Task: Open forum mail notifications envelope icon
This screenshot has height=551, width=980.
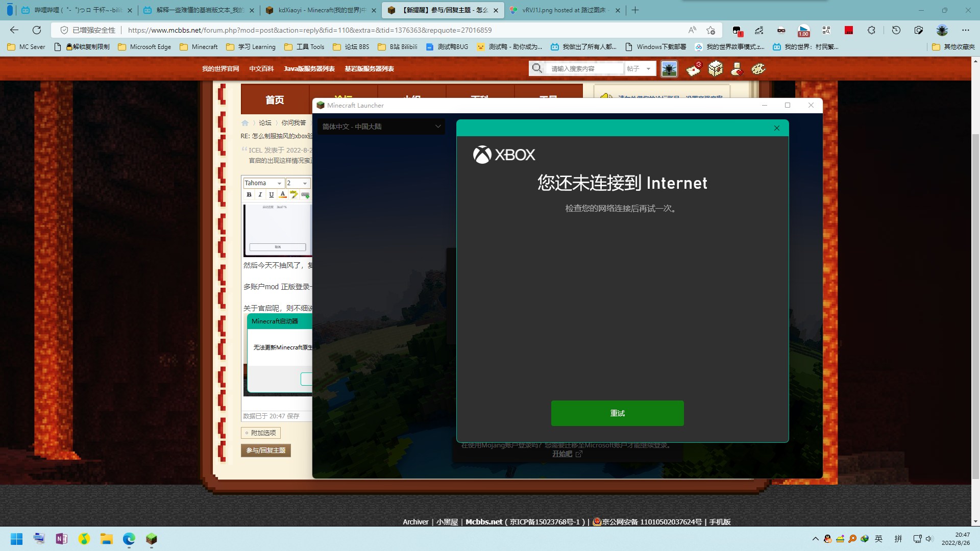Action: (694, 68)
